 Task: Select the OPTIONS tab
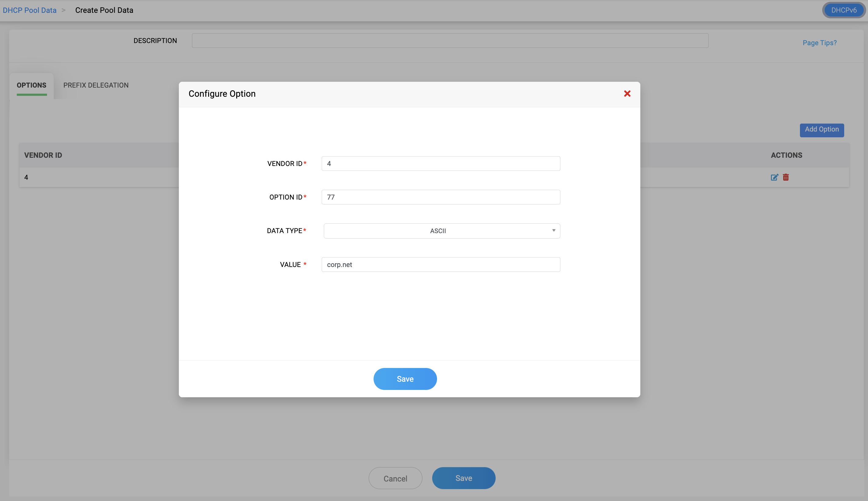click(x=31, y=85)
